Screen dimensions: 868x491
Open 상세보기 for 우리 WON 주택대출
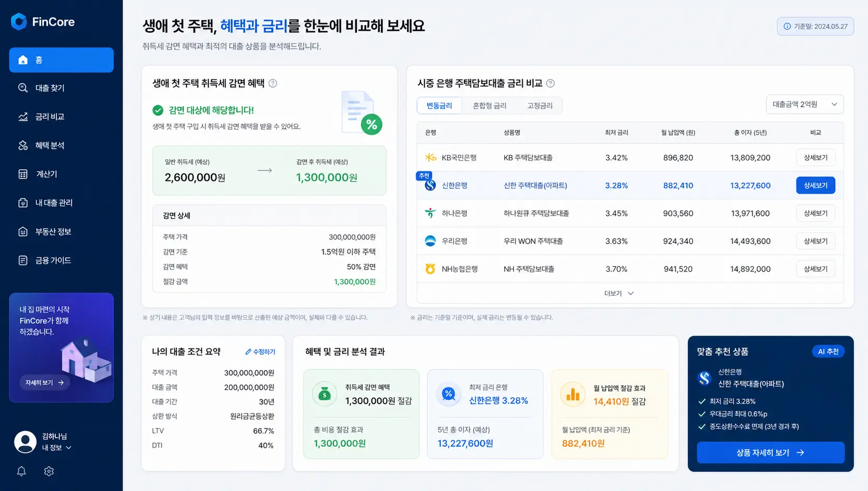click(815, 241)
